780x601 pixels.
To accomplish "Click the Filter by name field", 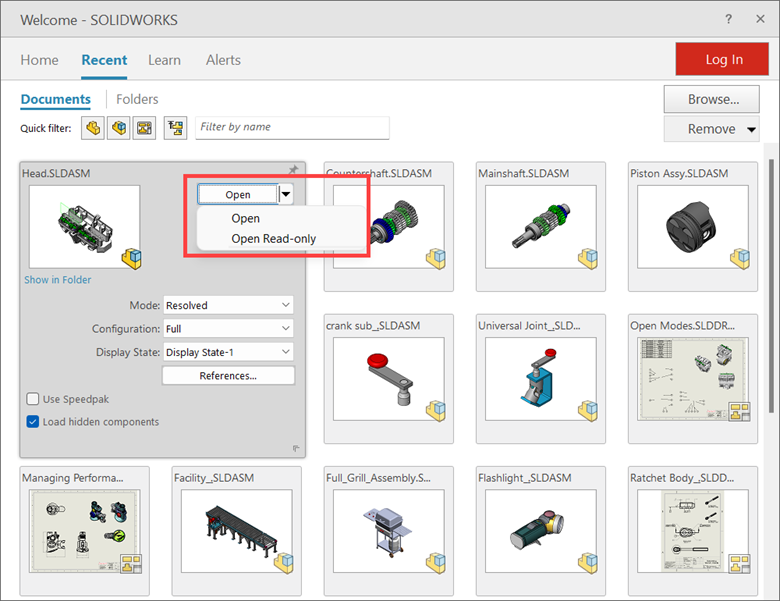I will coord(292,127).
